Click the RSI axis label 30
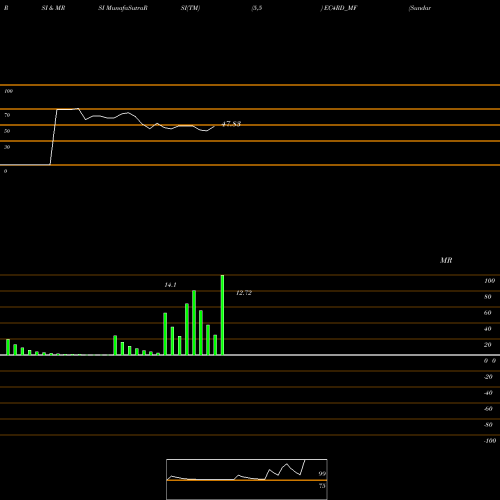 click(7, 147)
